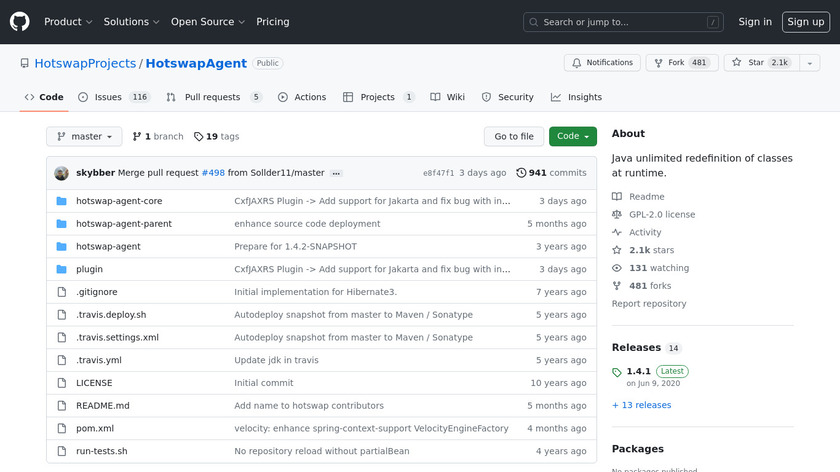The width and height of the screenshot is (840, 472).
Task: Open the master branch dropdown
Action: click(x=84, y=137)
